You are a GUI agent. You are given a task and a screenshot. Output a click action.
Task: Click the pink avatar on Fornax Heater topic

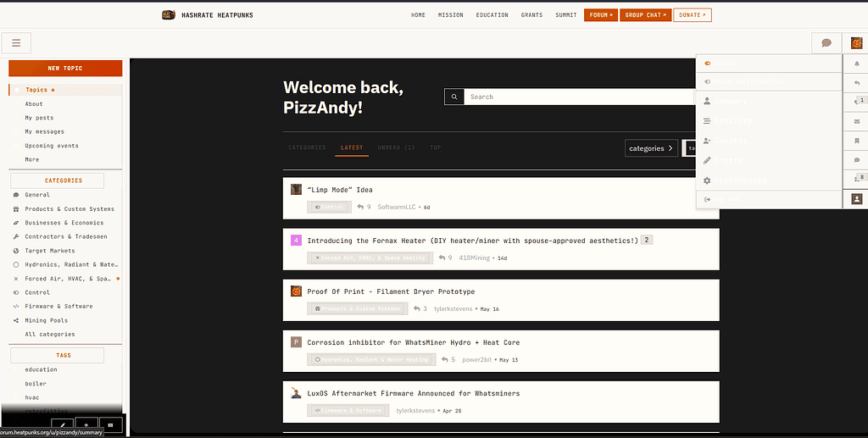tap(296, 240)
